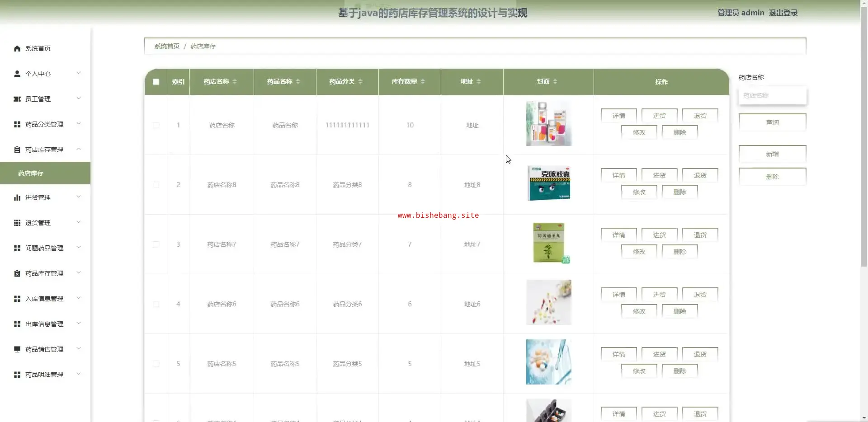Click the grid icon beside 退货管理
868x422 pixels.
coord(17,223)
